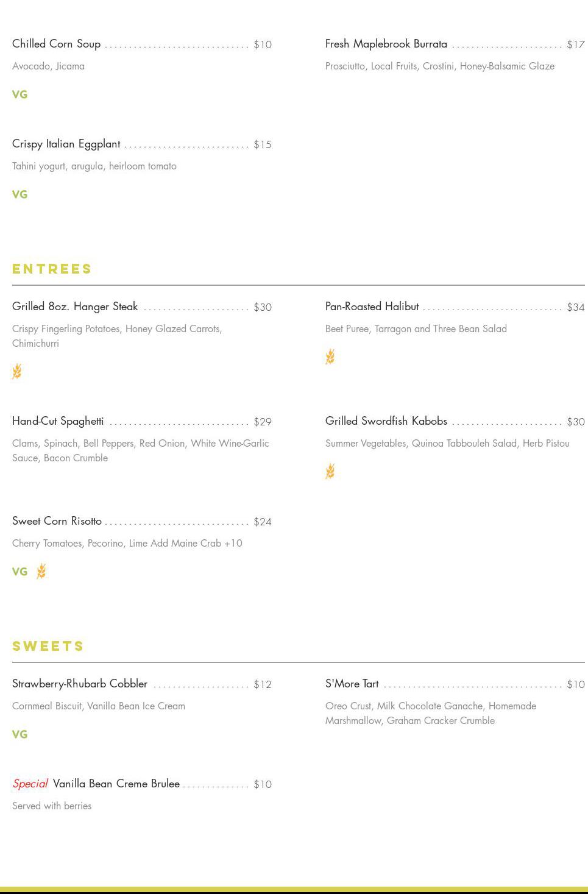Click the VG badge under Crispy Italian Eggplant

20,194
